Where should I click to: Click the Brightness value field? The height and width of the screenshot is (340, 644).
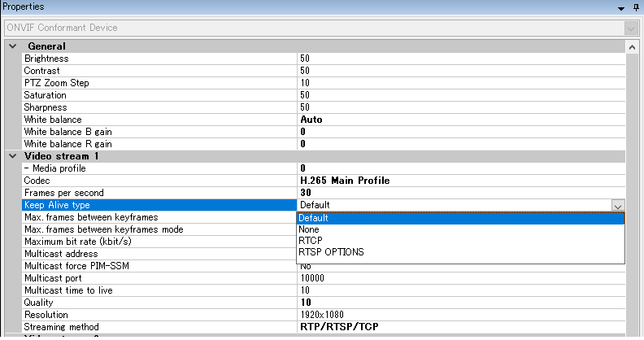click(460, 59)
